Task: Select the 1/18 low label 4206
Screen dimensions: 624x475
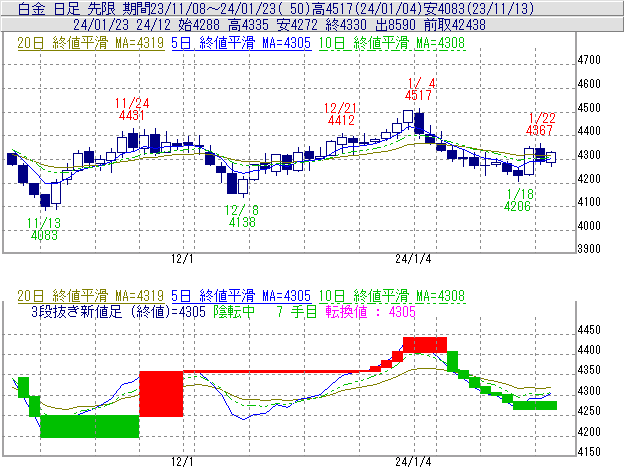Action: [517, 206]
